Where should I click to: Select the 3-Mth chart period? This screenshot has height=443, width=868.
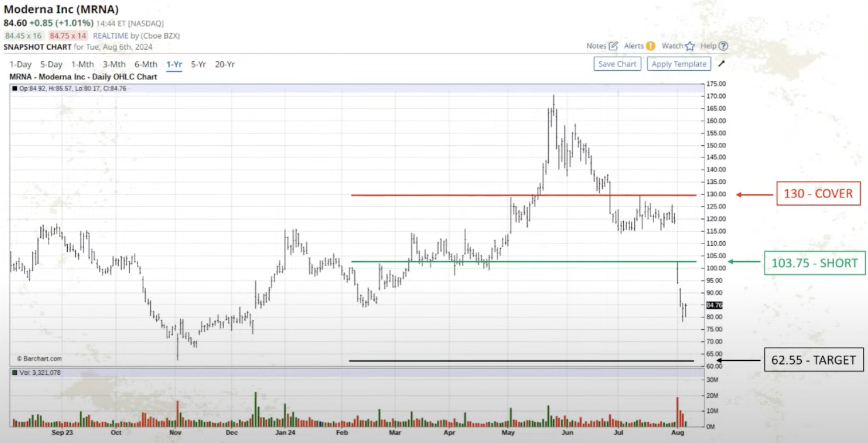[114, 64]
